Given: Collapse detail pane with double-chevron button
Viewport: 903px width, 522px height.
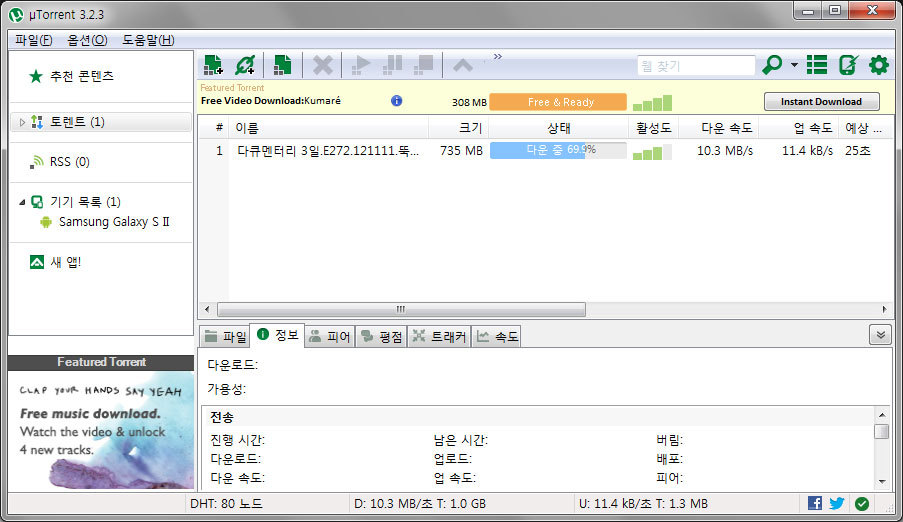Looking at the screenshot, I should click(x=880, y=335).
